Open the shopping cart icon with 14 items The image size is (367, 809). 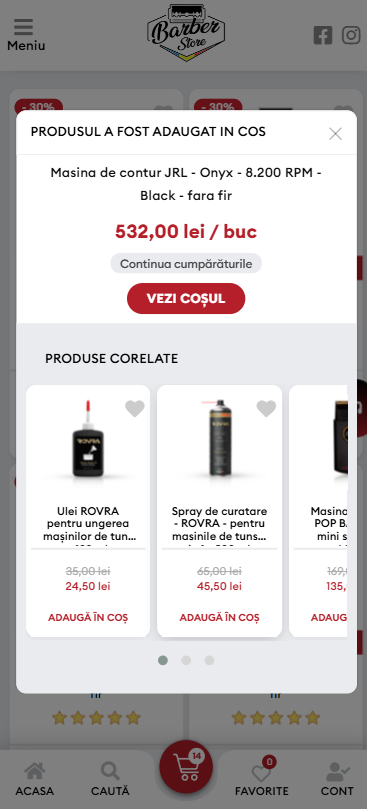[186, 767]
